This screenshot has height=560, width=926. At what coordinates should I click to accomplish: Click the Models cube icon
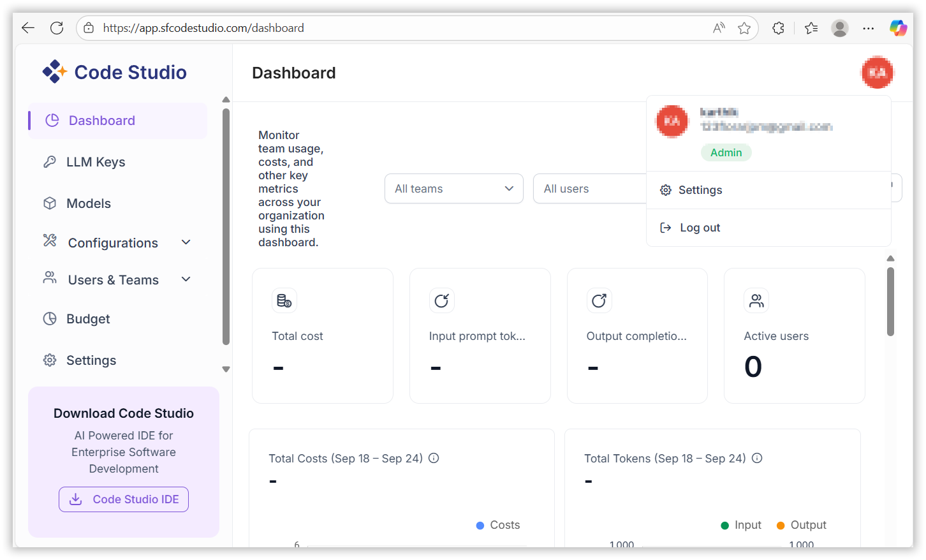pos(50,203)
